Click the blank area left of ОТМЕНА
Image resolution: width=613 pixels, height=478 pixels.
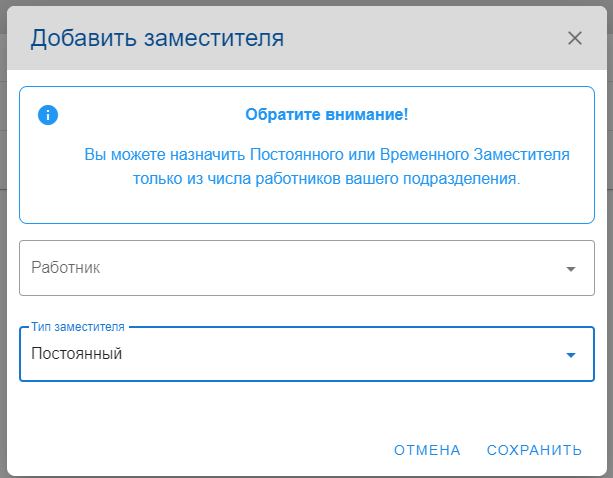click(200, 450)
